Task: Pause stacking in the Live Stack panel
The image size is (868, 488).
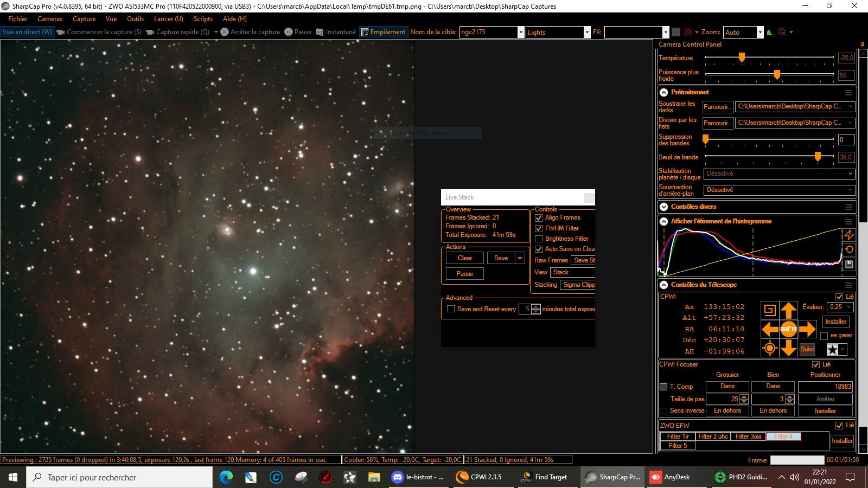Action: click(465, 274)
